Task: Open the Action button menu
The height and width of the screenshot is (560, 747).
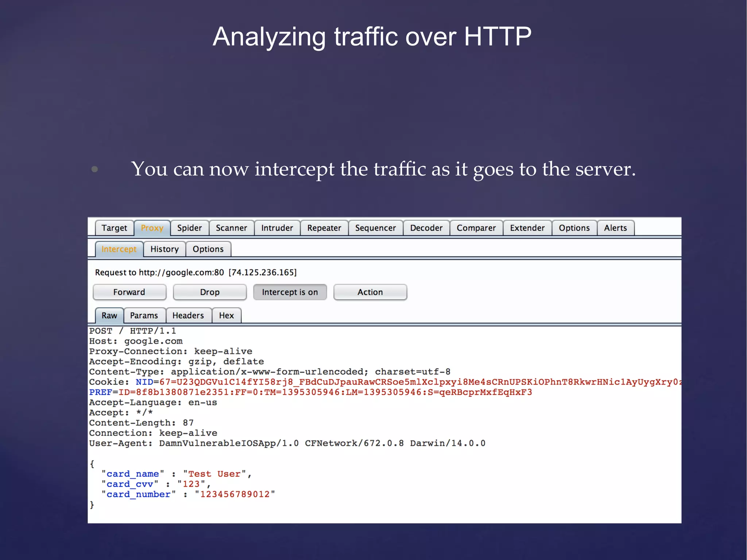Action: (x=370, y=292)
